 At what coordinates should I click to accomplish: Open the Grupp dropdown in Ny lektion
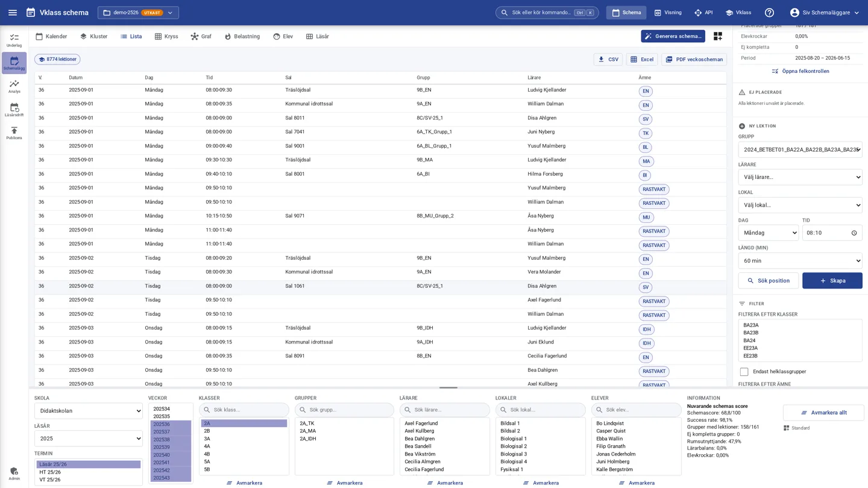click(800, 149)
